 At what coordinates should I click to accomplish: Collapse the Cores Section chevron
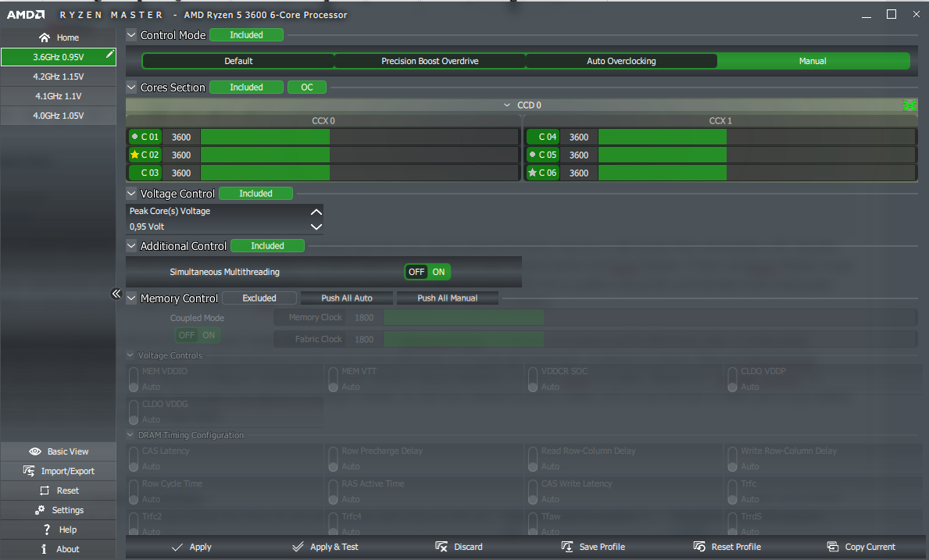coord(131,87)
